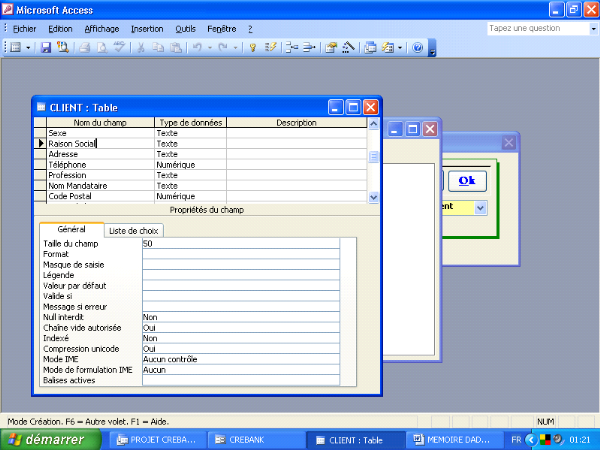Image resolution: width=600 pixels, height=450 pixels.
Task: Switch to the Liste de choix tab
Action: 134,230
